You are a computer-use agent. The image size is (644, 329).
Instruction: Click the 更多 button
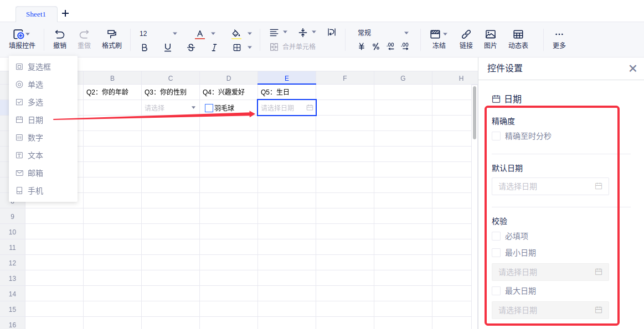point(559,39)
